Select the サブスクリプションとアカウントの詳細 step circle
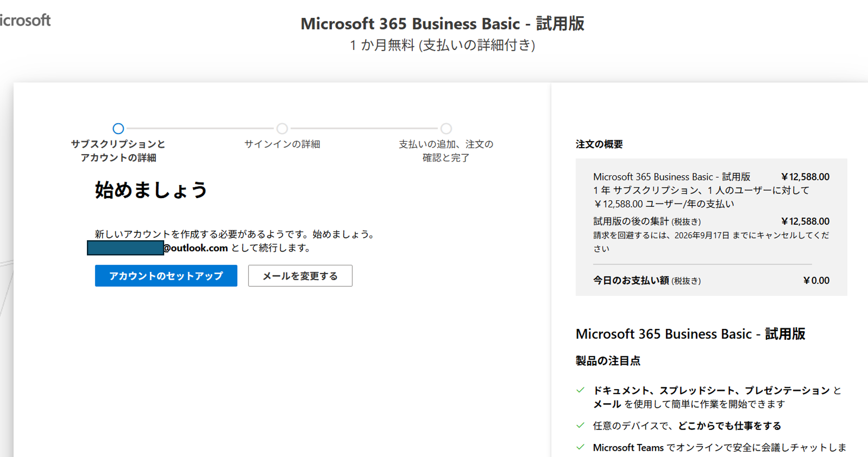This screenshot has height=457, width=868. [x=118, y=129]
